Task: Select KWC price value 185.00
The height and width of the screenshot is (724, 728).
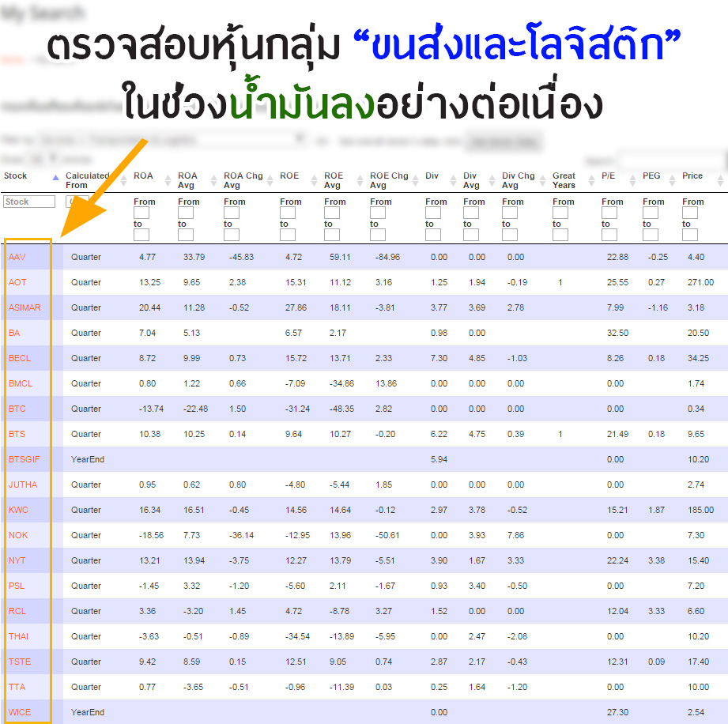Action: click(x=700, y=510)
